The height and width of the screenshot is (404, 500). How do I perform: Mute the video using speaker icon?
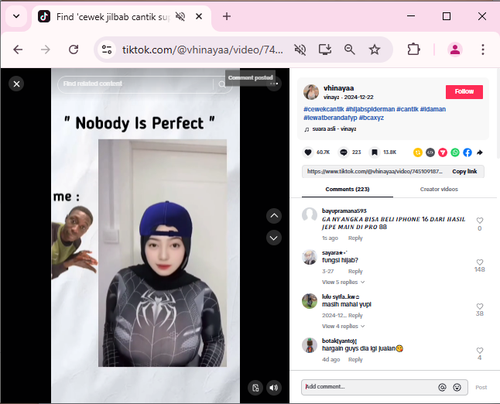[274, 388]
